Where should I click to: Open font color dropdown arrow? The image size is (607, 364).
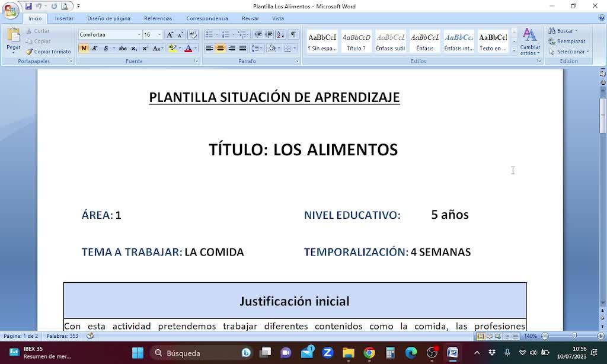(196, 49)
